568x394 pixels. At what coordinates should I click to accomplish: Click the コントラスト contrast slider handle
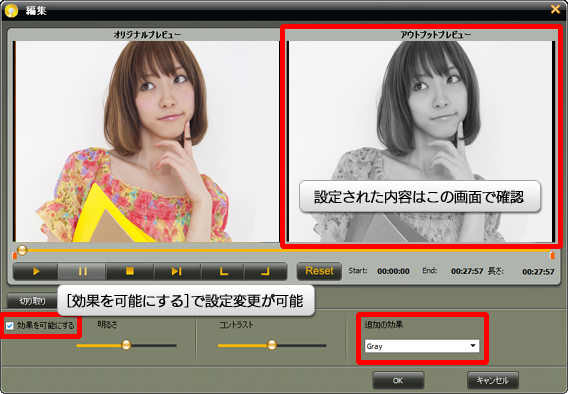click(x=272, y=344)
